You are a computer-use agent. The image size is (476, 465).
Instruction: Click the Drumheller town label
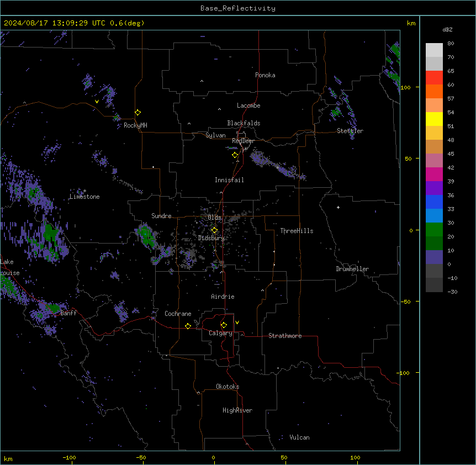pyautogui.click(x=352, y=269)
